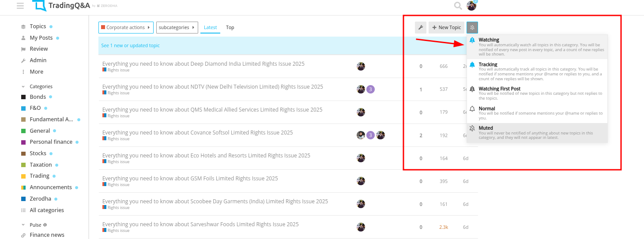Switch to the Top tab
Viewport: 644px width, 239px height.
coord(230,27)
